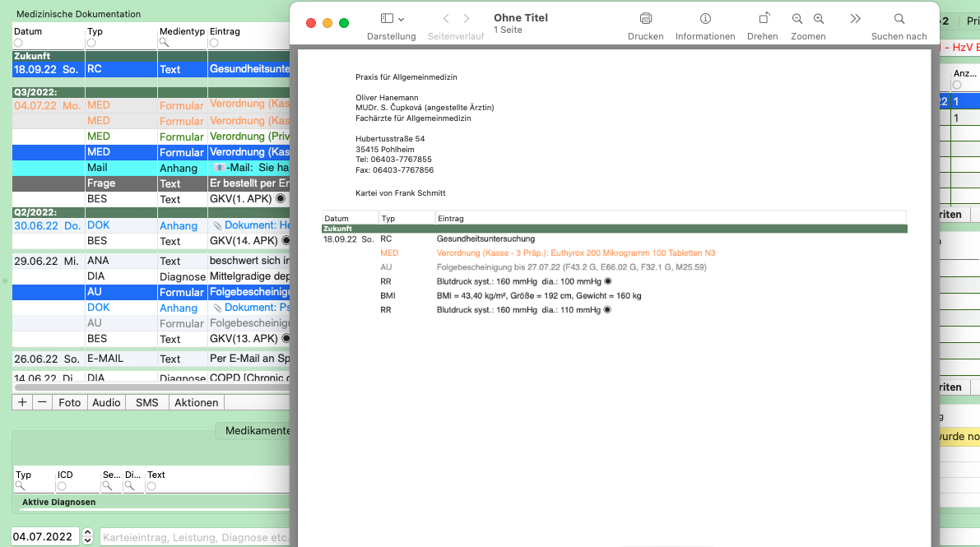Select the GKV(14. APK) BES row
The width and height of the screenshot is (980, 547).
(151, 241)
